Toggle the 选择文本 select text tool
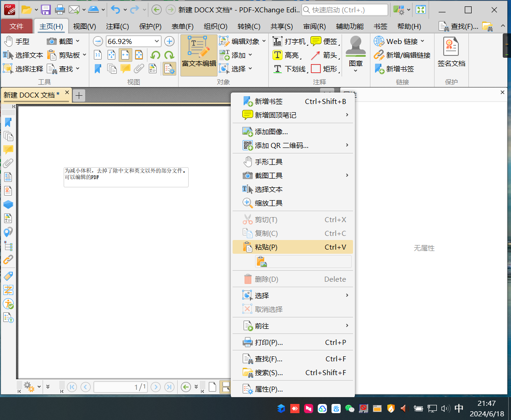The width and height of the screenshot is (511, 420). [x=23, y=55]
